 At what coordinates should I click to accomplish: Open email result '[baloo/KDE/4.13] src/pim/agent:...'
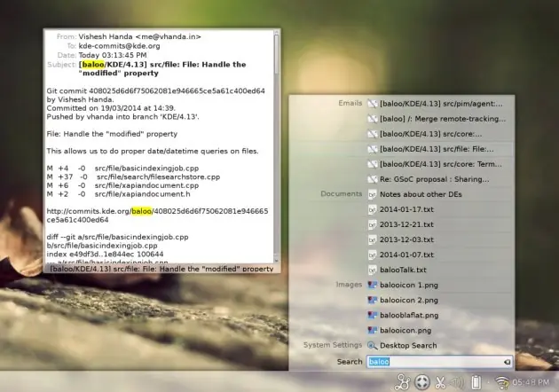tap(441, 104)
